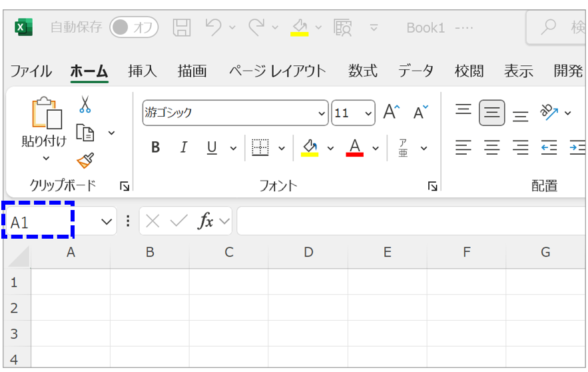Click the print preview icon in title bar

click(x=342, y=27)
